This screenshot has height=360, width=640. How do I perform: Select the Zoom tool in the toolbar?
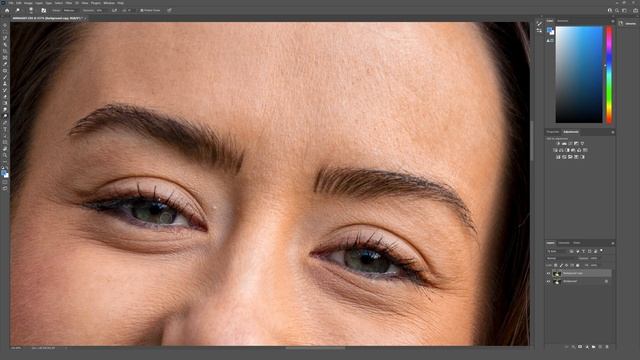[5, 155]
